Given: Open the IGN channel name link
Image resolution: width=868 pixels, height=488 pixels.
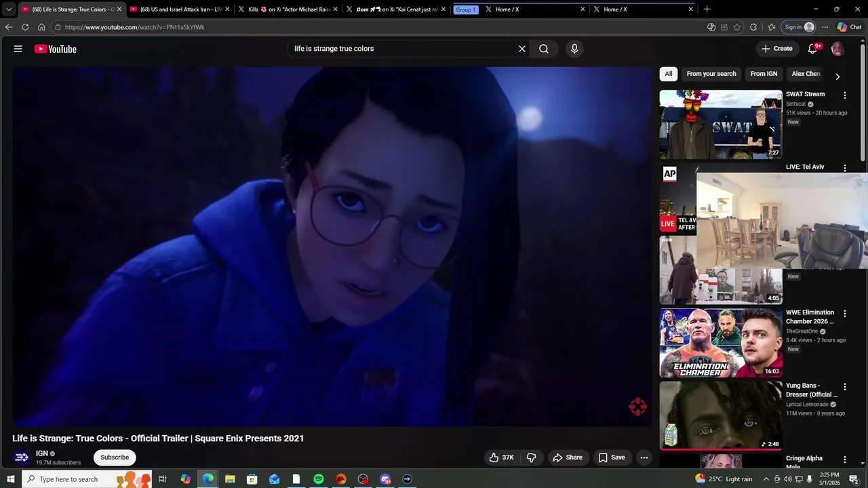Looking at the screenshot, I should coord(42,453).
